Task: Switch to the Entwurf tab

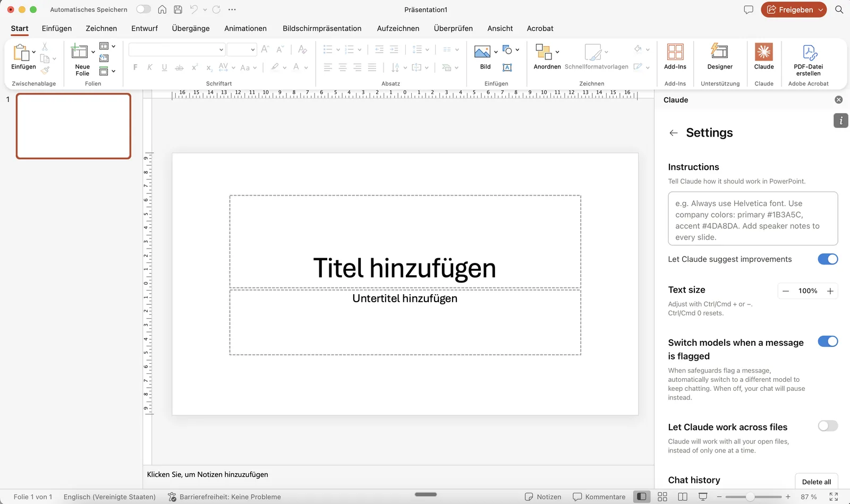Action: point(144,28)
